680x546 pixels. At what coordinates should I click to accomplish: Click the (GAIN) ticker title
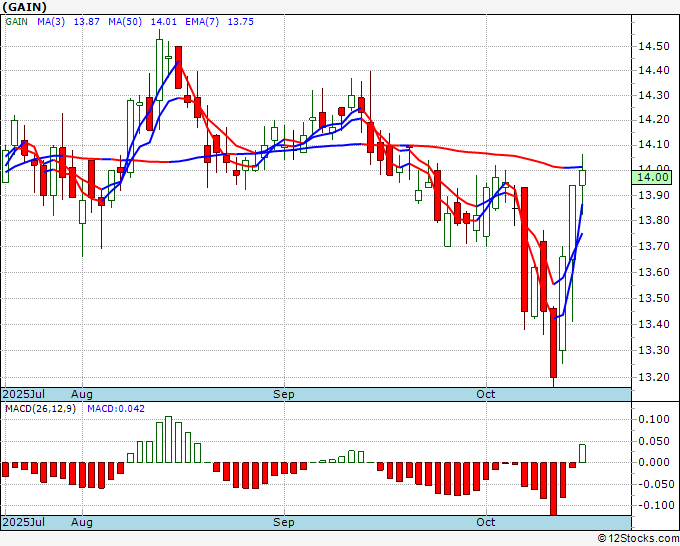[24, 7]
